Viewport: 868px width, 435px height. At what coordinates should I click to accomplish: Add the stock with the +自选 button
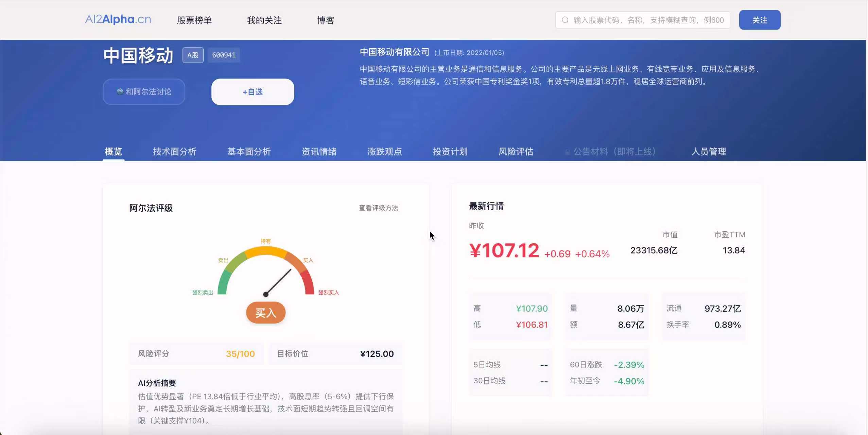(x=253, y=92)
